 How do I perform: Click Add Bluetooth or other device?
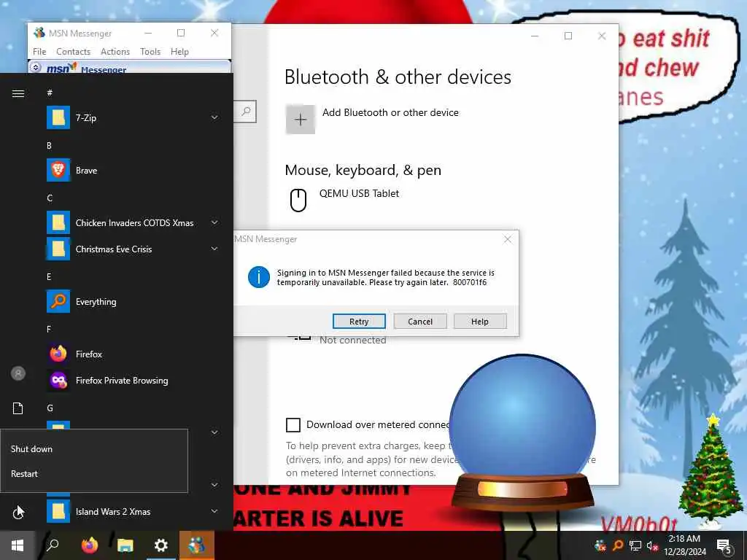pyautogui.click(x=390, y=112)
